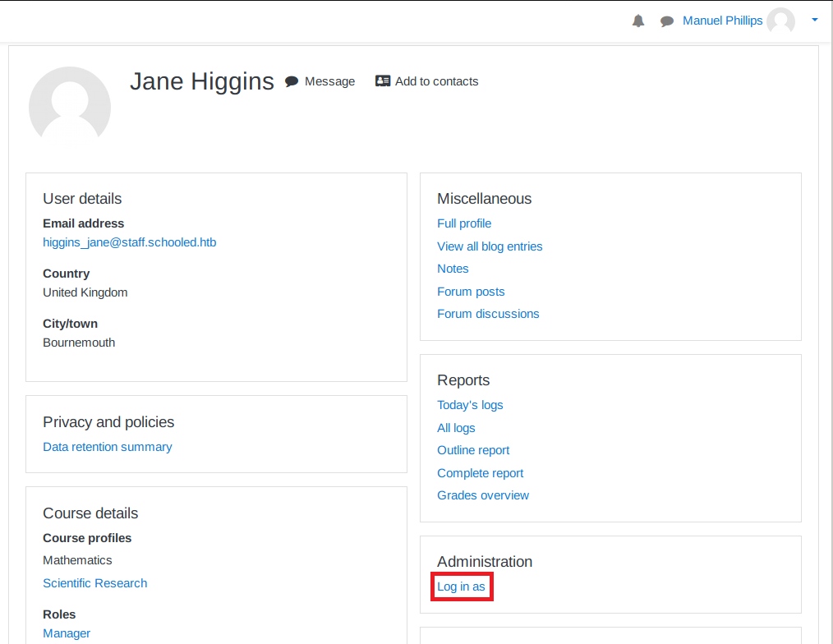The image size is (833, 644).
Task: Open View all blog entries
Action: click(x=490, y=246)
